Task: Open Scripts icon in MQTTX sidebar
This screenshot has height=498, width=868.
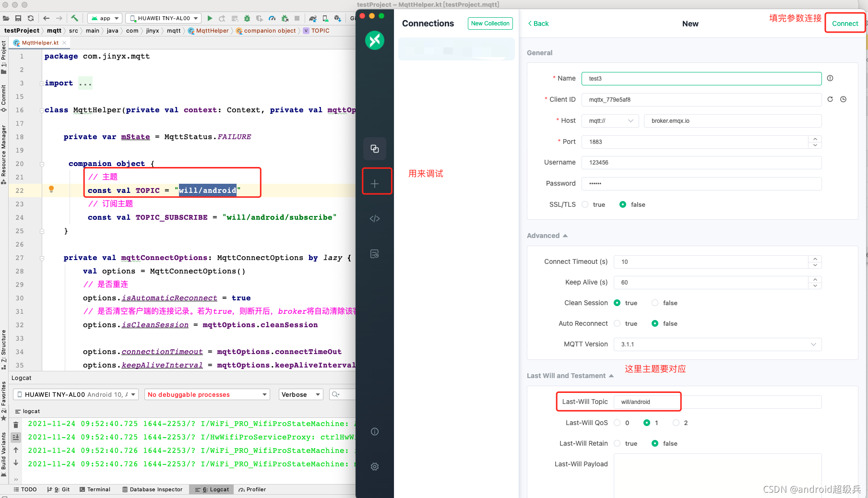Action: point(375,219)
